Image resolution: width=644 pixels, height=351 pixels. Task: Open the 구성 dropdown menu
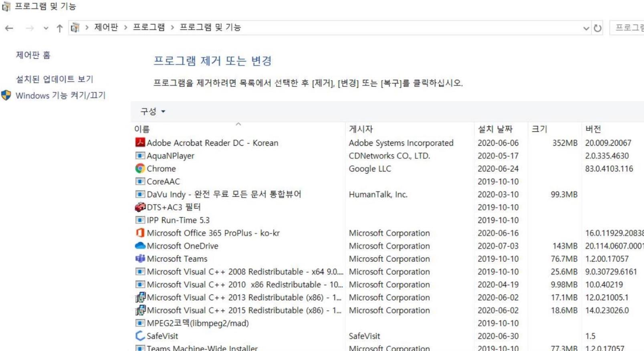(153, 111)
